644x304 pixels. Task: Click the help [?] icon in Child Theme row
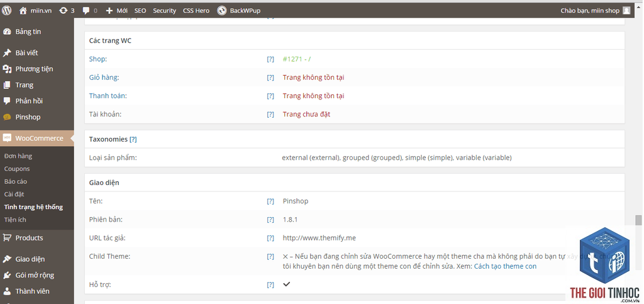(270, 257)
